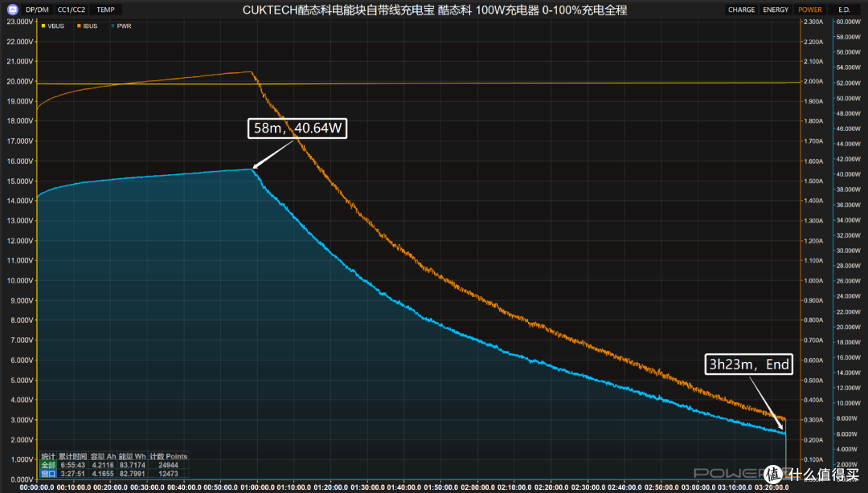Click the 03:20:00.0 time axis label

(x=771, y=487)
